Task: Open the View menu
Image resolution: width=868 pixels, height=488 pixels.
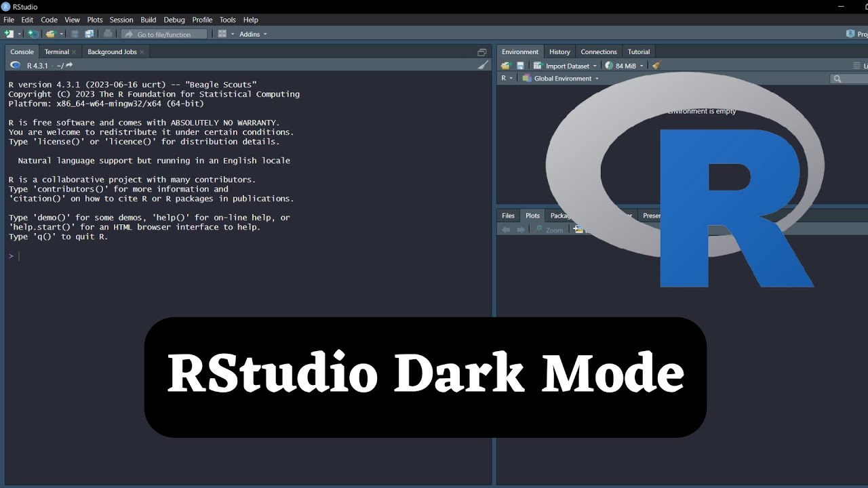Action: [72, 20]
